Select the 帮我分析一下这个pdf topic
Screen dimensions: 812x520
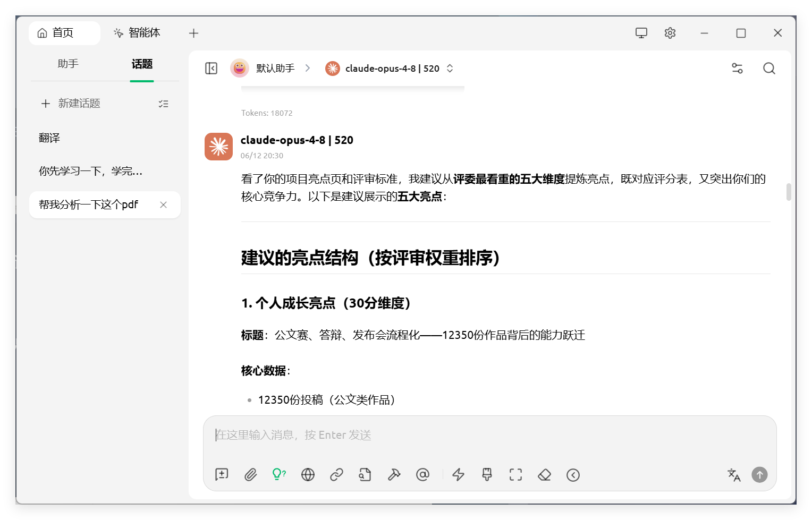(105, 204)
